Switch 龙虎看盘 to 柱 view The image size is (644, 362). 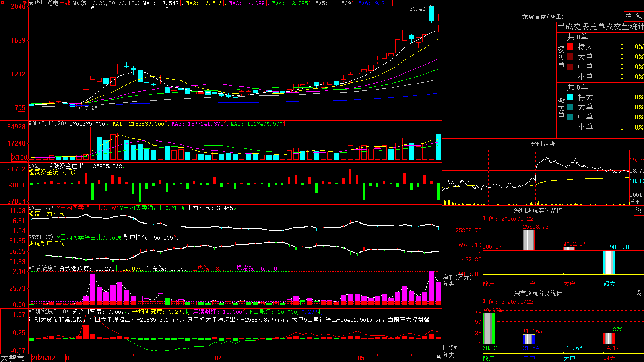tap(629, 16)
